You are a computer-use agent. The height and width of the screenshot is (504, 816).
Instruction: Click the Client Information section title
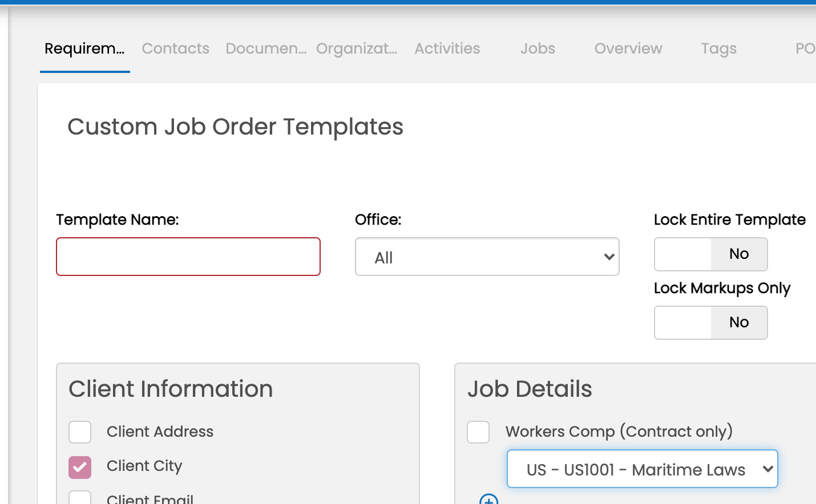click(x=171, y=389)
